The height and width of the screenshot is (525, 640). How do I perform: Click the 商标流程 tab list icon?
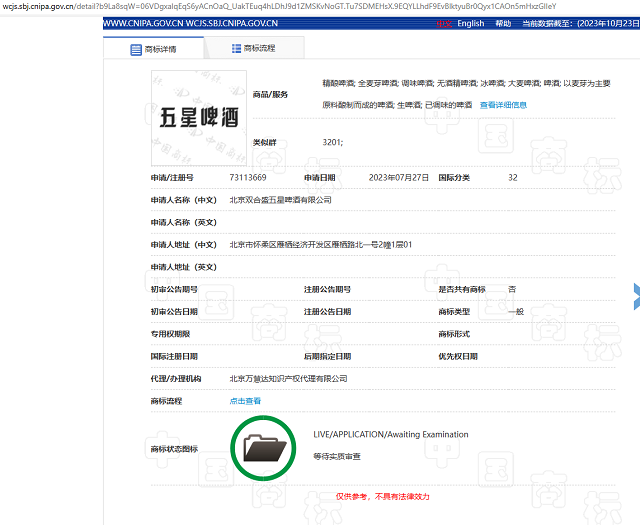[236, 48]
